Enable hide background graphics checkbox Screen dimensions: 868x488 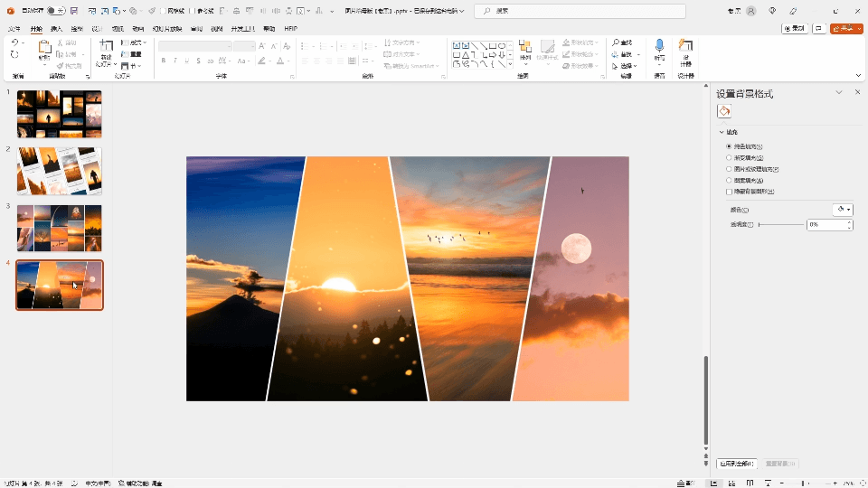coord(729,192)
